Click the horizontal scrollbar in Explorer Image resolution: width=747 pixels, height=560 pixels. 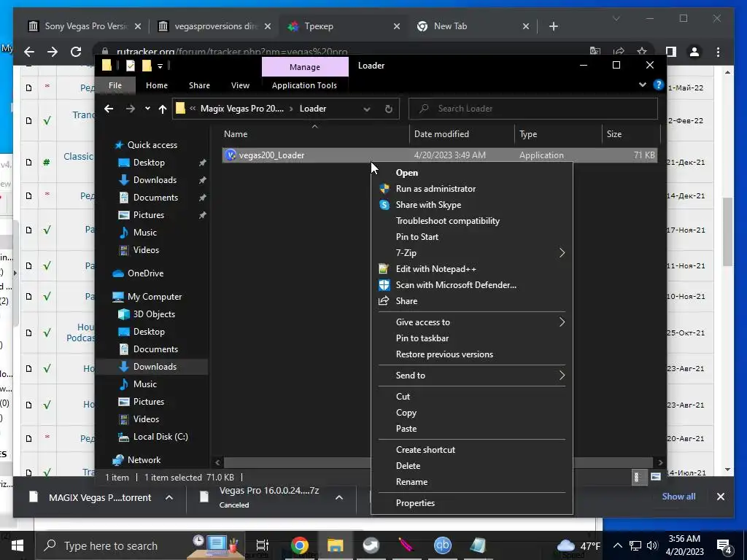pyautogui.click(x=438, y=462)
